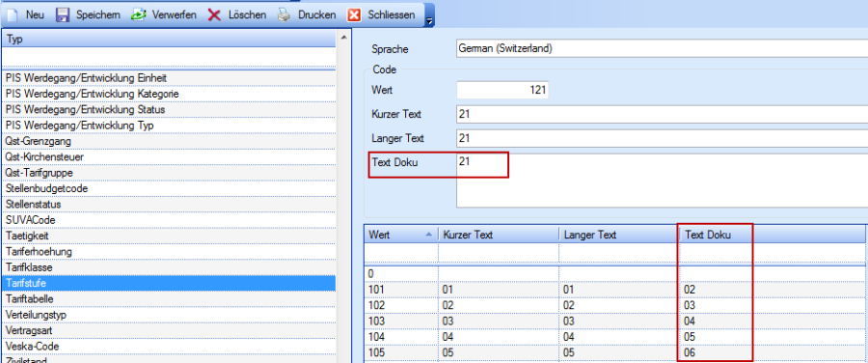The width and height of the screenshot is (868, 363).
Task: Select PIS Werdegang/Entwicklung Typ
Action: (168, 126)
